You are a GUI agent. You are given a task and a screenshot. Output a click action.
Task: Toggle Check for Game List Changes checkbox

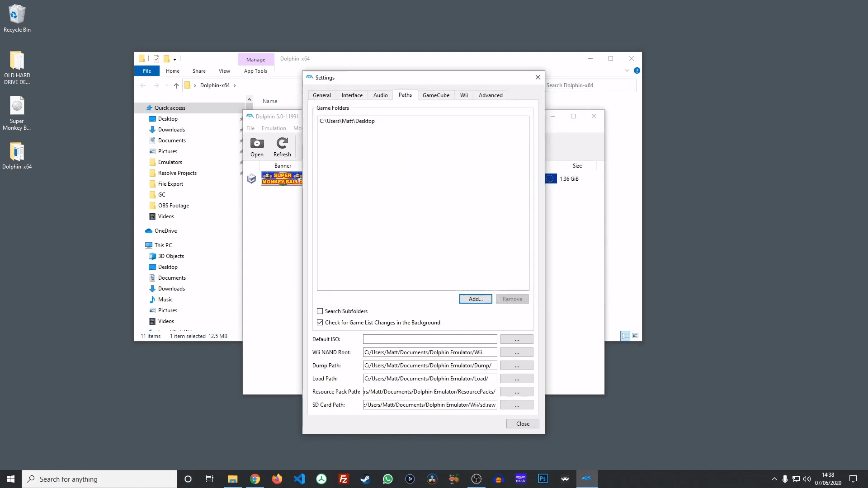[x=320, y=322]
